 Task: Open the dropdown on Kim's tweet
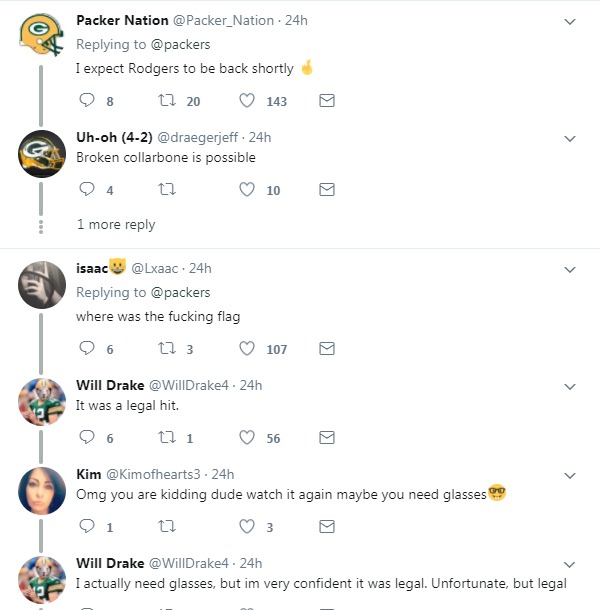coord(570,475)
